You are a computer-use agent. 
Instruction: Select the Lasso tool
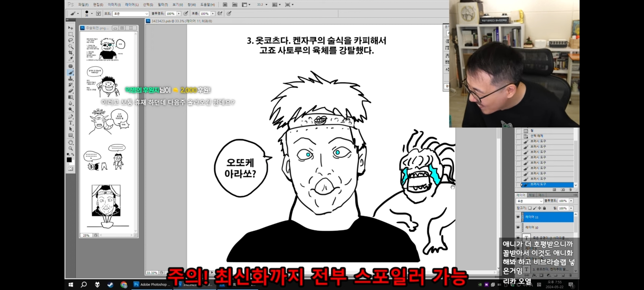click(x=71, y=40)
